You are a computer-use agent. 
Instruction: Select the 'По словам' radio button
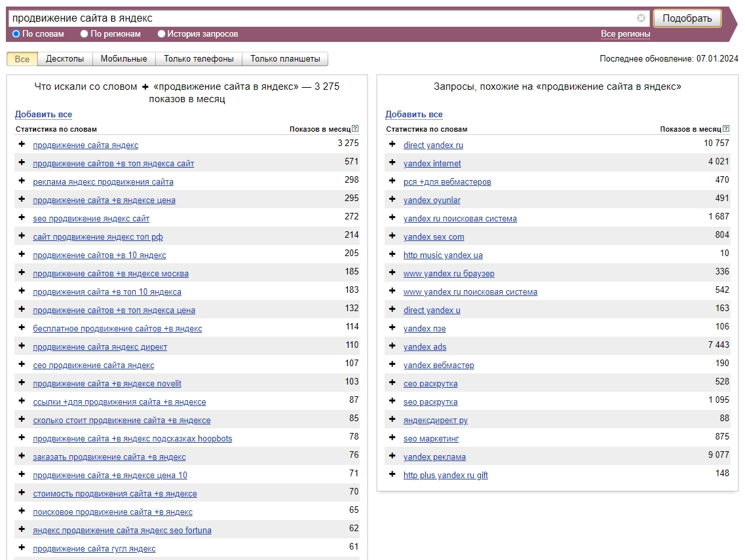[x=16, y=33]
